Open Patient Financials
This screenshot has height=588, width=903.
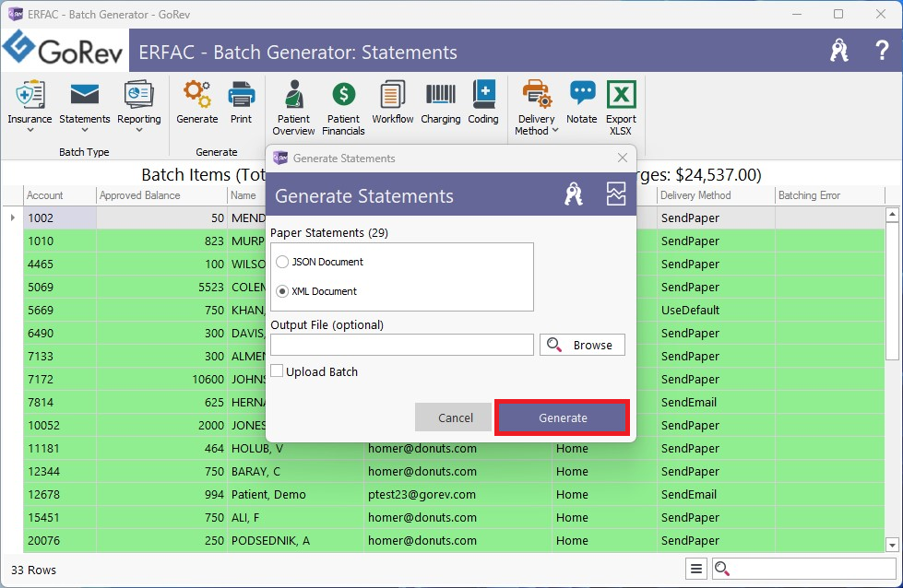click(x=343, y=108)
